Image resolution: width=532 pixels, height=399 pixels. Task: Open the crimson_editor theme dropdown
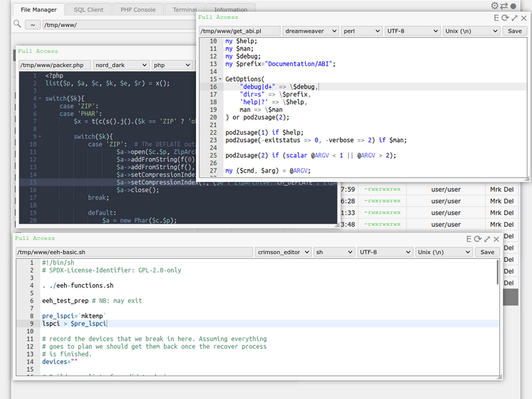tap(283, 252)
